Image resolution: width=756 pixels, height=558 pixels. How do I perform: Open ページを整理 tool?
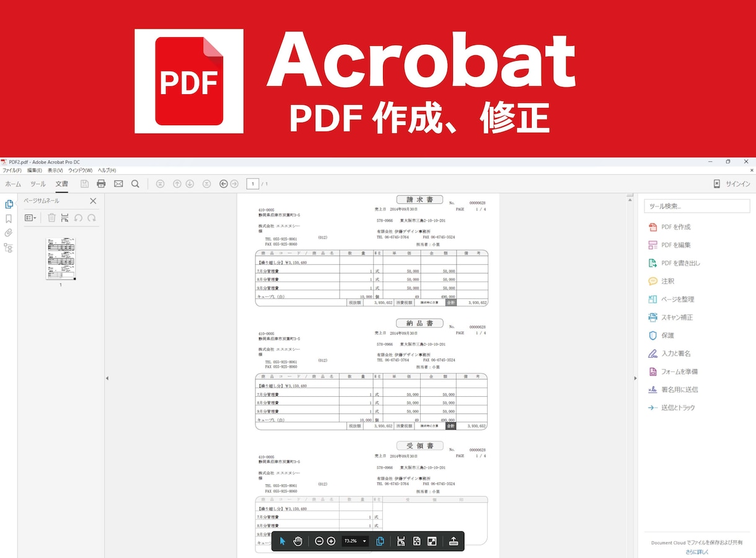point(671,299)
